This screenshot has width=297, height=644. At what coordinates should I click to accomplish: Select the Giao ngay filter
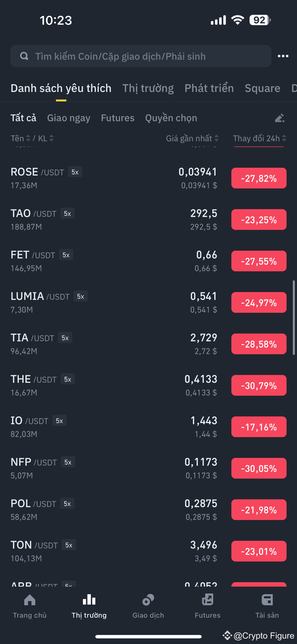tap(69, 118)
